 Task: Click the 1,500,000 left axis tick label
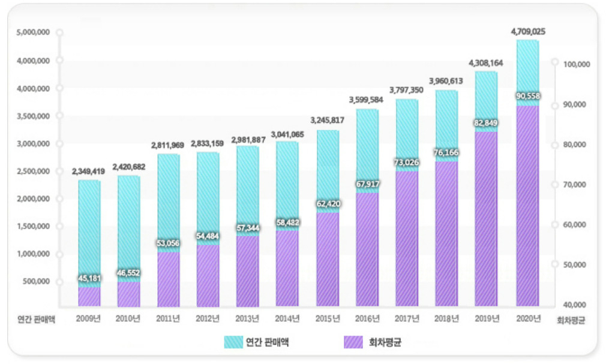pos(33,226)
